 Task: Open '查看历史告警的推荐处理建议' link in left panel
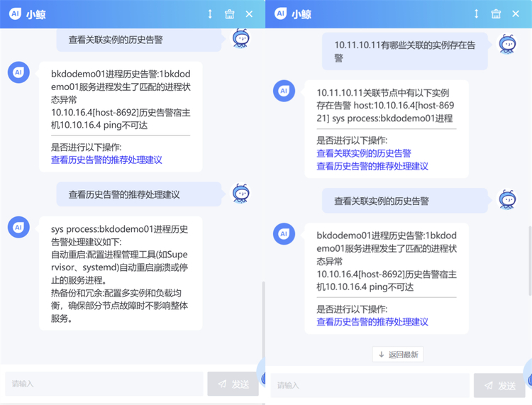(106, 160)
